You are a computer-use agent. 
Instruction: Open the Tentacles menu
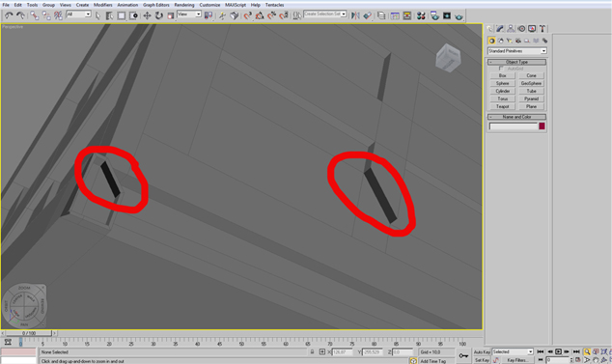[x=275, y=5]
